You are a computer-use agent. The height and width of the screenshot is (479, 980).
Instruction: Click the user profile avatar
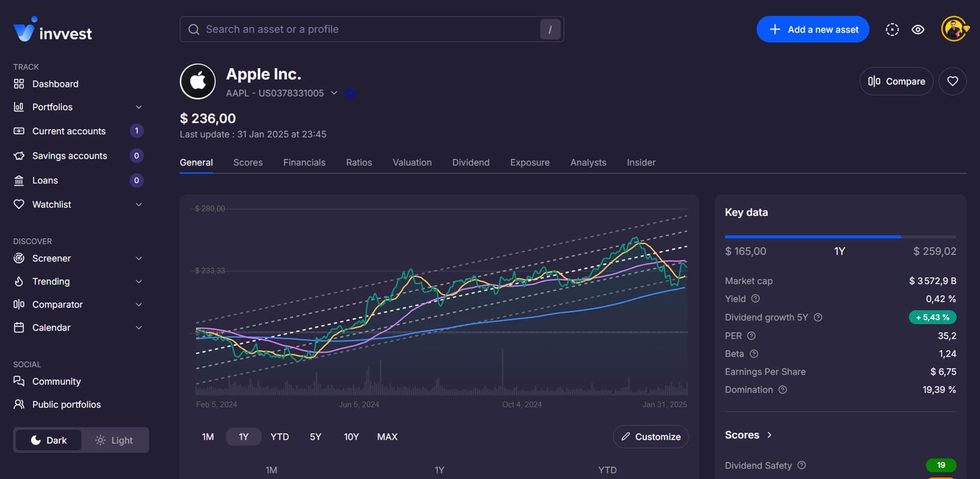954,29
